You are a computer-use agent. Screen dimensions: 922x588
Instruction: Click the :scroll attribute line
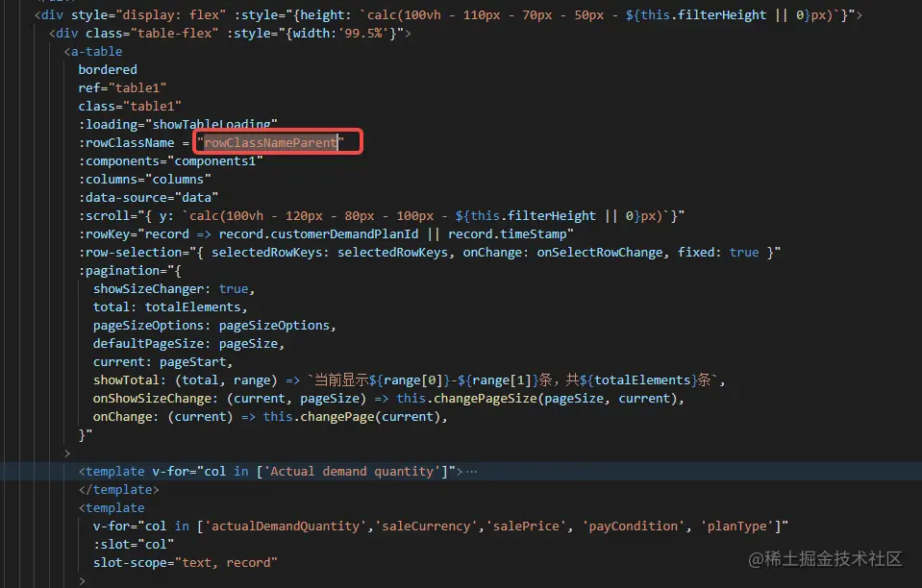[x=381, y=215]
